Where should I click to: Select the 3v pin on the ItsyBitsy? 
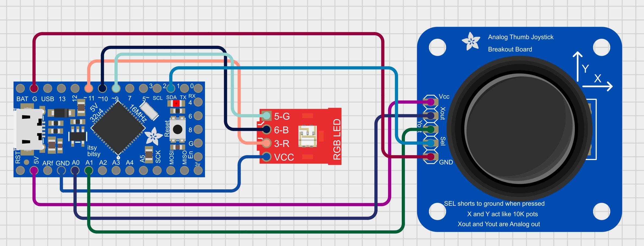[198, 170]
